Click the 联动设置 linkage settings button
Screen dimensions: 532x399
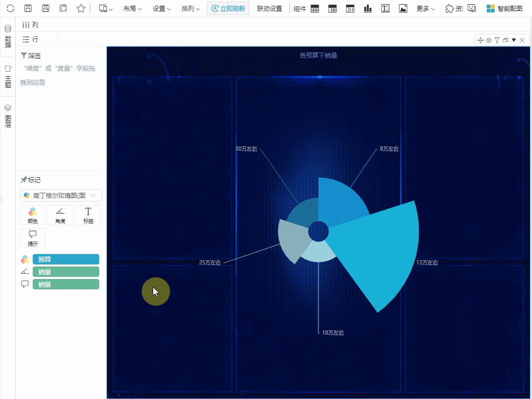click(270, 8)
